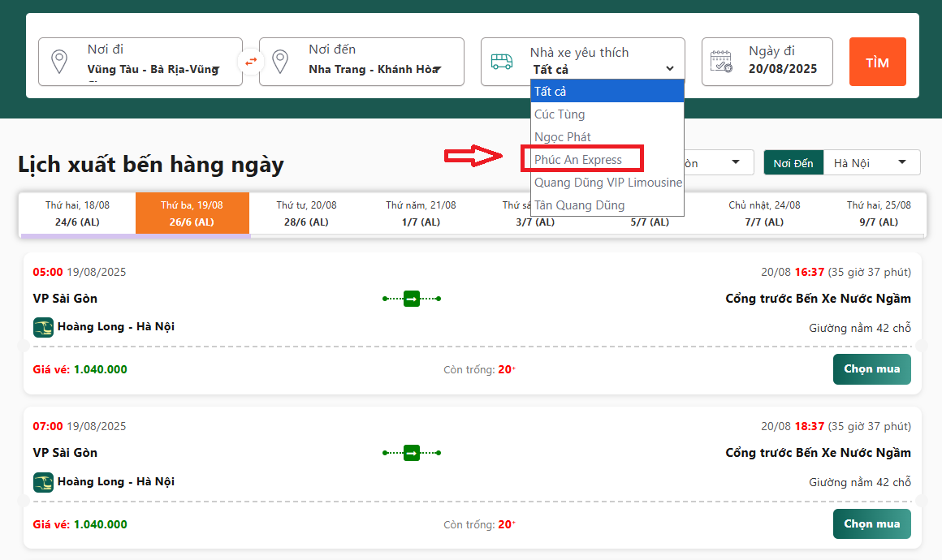The width and height of the screenshot is (942, 560).
Task: Swap departure and destination with arrows icon
Action: (x=250, y=61)
